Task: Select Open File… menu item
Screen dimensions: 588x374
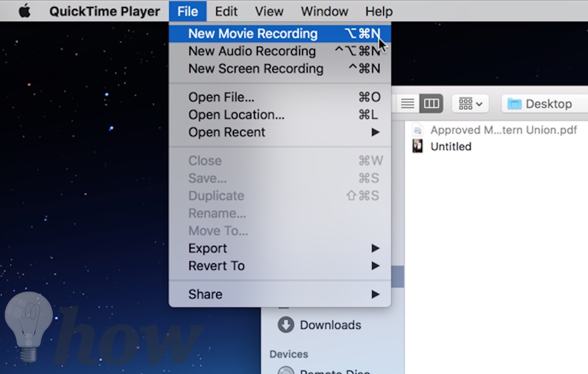Action: pyautogui.click(x=280, y=97)
